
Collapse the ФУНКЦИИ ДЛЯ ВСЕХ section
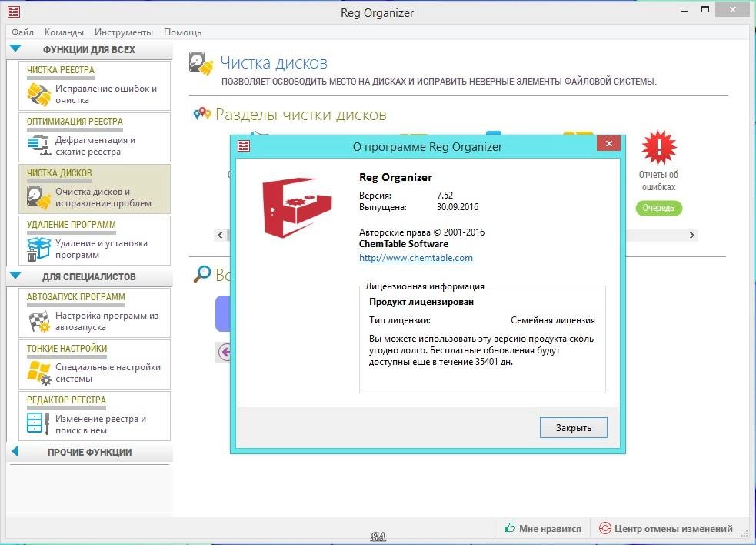click(15, 48)
